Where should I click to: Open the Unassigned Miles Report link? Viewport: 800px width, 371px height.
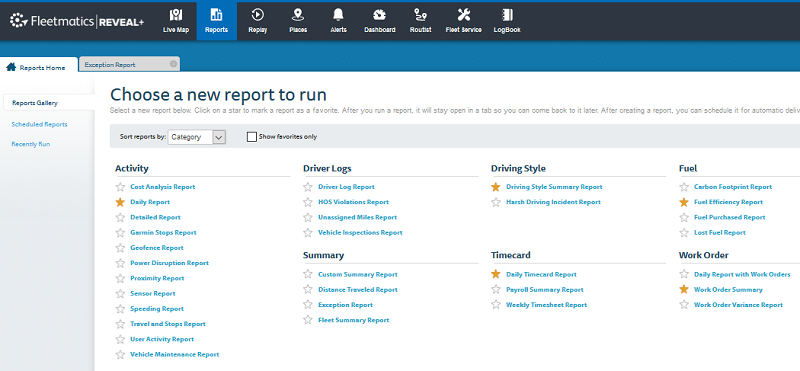(357, 217)
